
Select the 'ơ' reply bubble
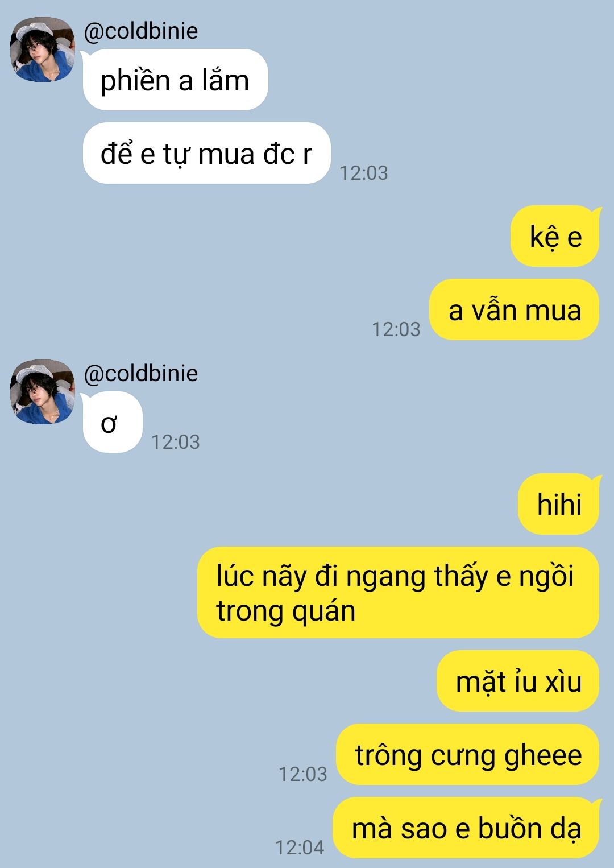112,423
